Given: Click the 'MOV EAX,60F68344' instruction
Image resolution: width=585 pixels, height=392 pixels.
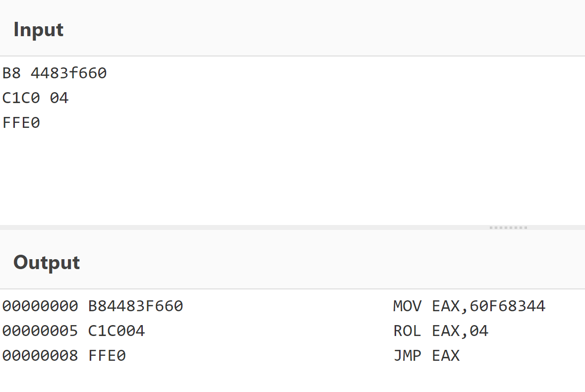Looking at the screenshot, I should tap(469, 306).
